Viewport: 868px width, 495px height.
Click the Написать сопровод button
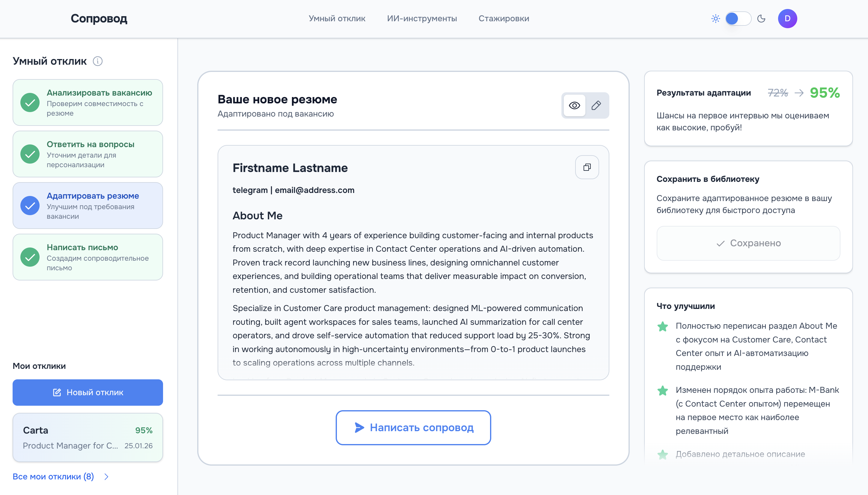coord(413,428)
